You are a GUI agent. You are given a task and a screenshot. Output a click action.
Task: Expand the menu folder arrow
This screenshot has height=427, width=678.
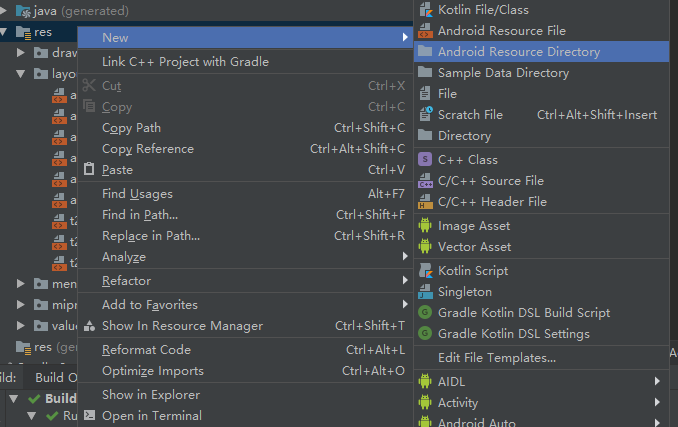point(20,284)
